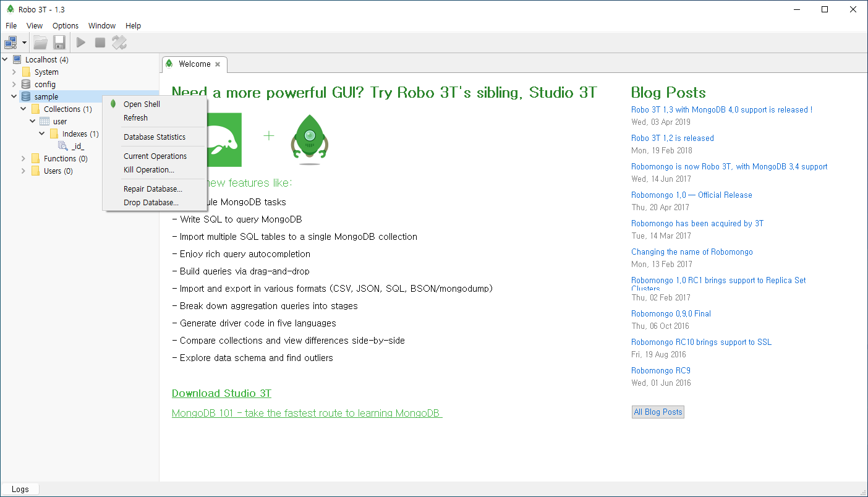The width and height of the screenshot is (868, 497).
Task: Click the _id_ index icon
Action: (x=63, y=146)
